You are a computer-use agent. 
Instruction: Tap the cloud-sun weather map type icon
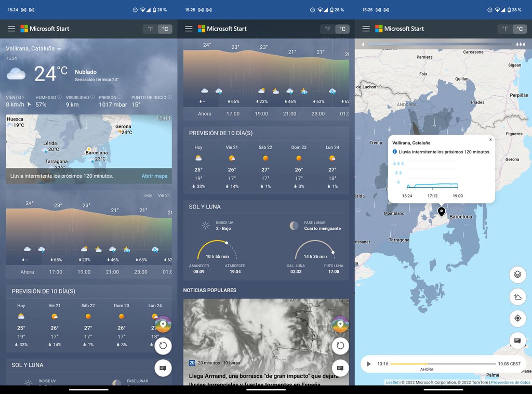[517, 297]
